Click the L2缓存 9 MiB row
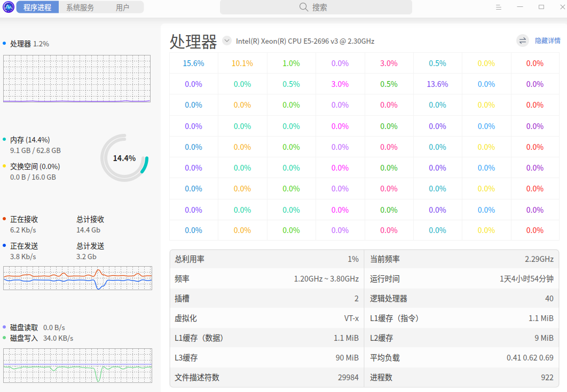Viewport: 567px width, 392px height. pyautogui.click(x=461, y=338)
